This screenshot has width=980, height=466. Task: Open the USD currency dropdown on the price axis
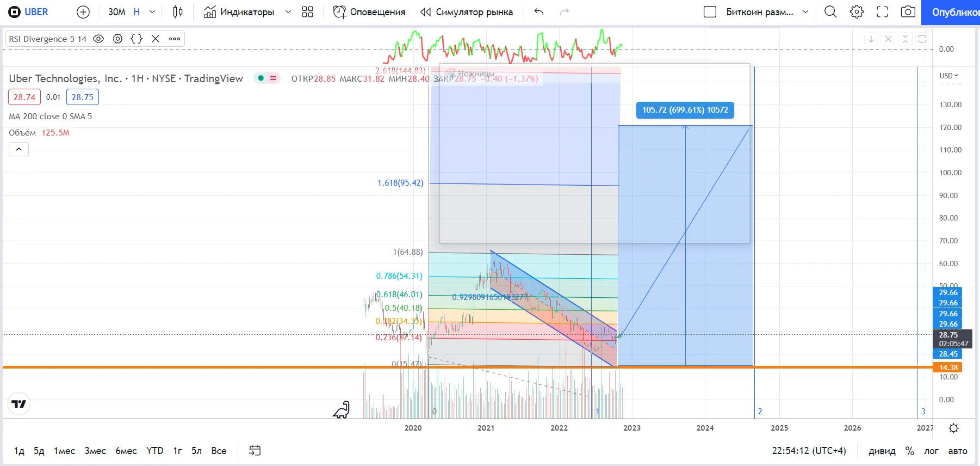tap(949, 76)
